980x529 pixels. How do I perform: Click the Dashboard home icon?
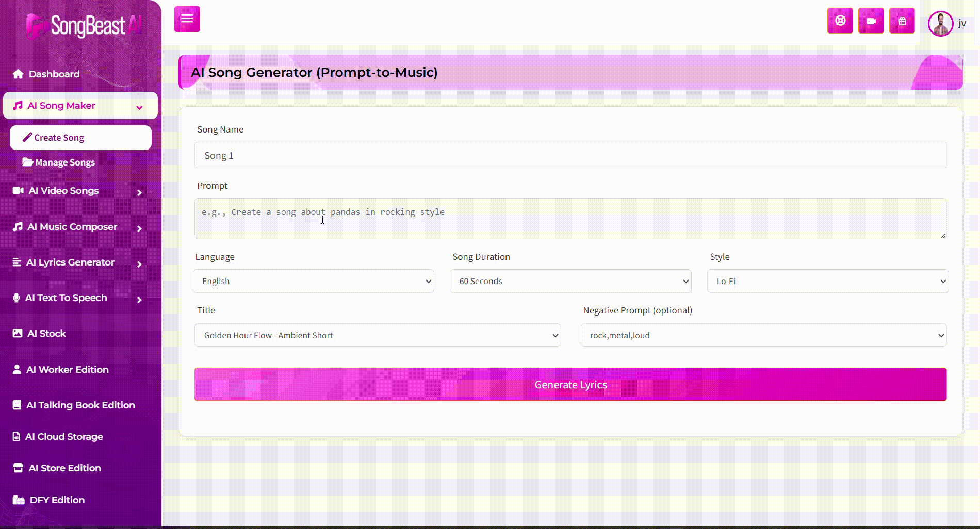click(18, 74)
